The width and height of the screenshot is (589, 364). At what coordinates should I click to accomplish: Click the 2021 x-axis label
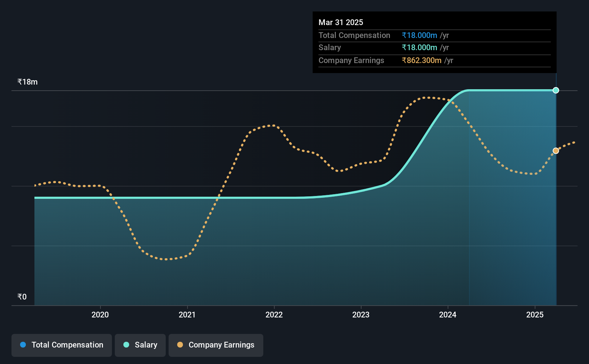[187, 315]
